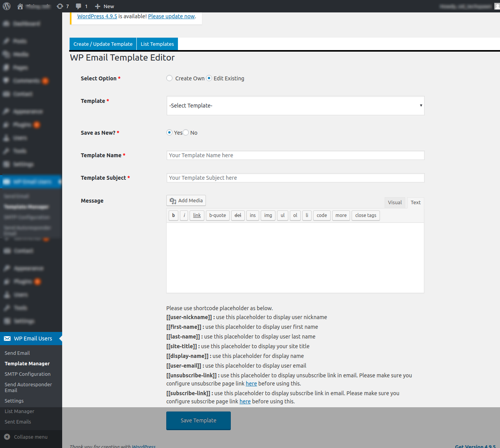Open the WP Email Users menu

(31, 339)
